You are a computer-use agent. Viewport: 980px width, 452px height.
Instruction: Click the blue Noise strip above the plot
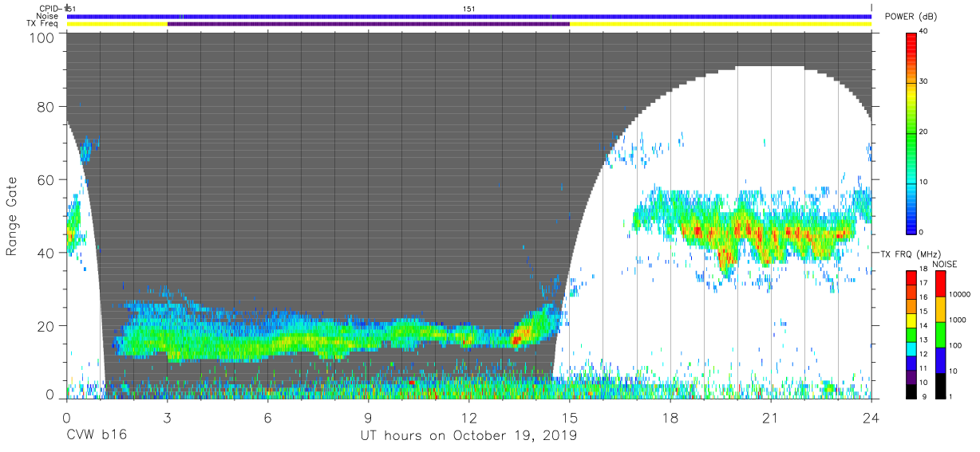[469, 16]
